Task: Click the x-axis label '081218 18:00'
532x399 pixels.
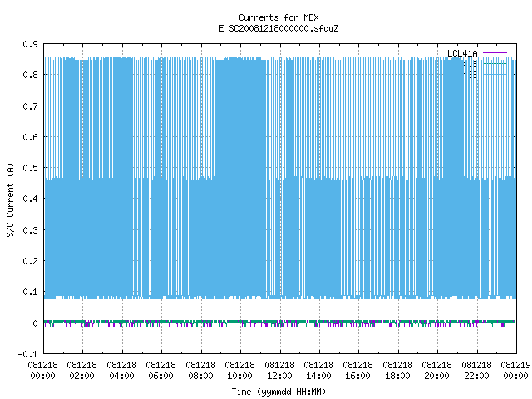Action: coord(397,371)
